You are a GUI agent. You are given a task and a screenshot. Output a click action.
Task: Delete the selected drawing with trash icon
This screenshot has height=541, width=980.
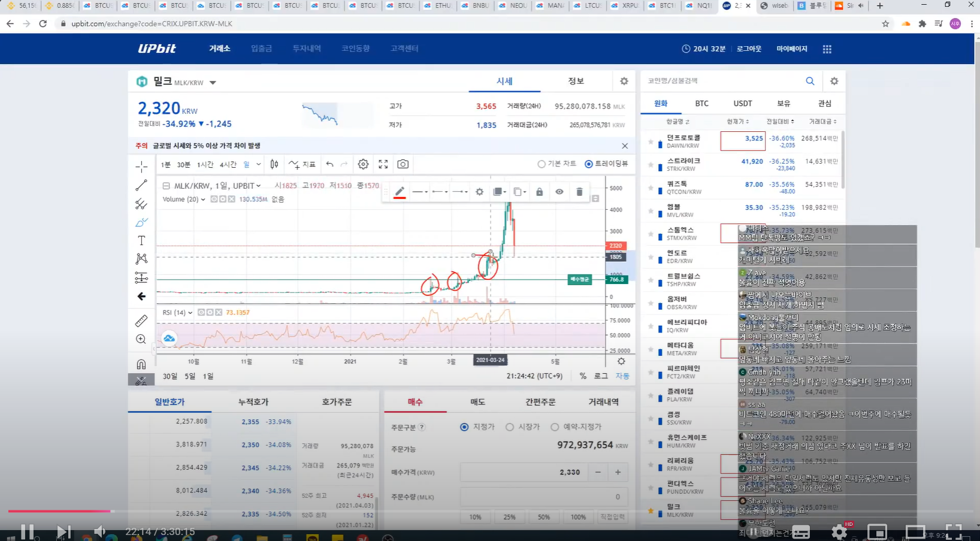point(579,192)
